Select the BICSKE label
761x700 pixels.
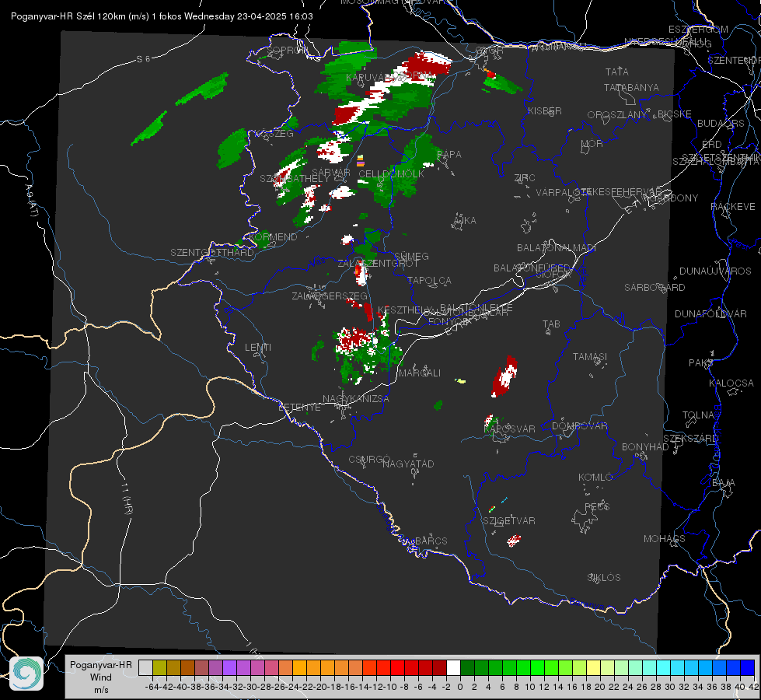674,114
